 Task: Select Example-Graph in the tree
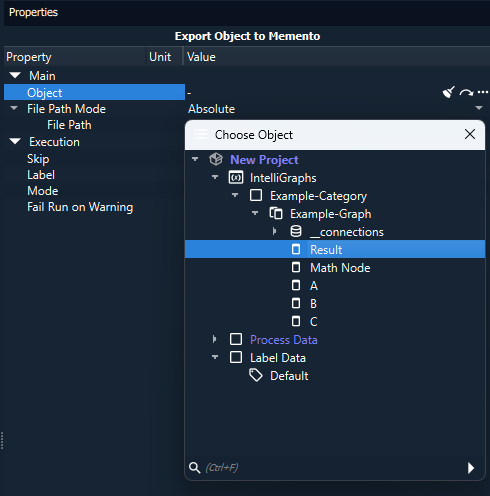[x=330, y=214]
